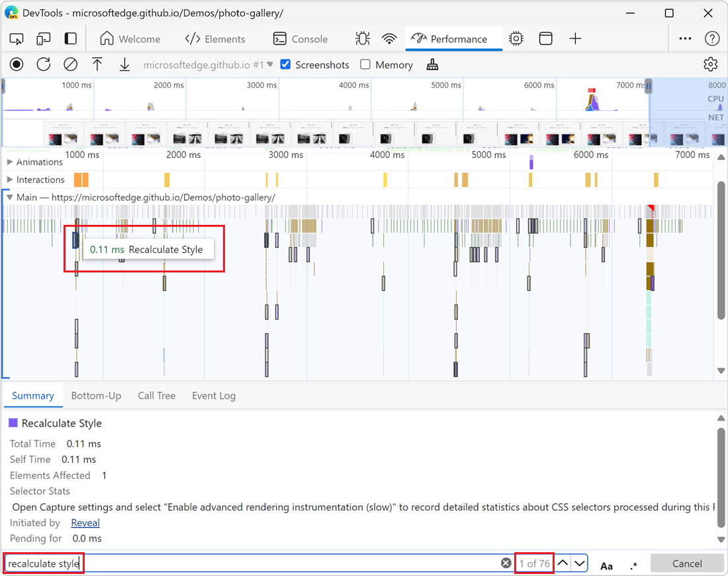Image resolution: width=728 pixels, height=576 pixels.
Task: Open network conditions panel
Action: [389, 38]
